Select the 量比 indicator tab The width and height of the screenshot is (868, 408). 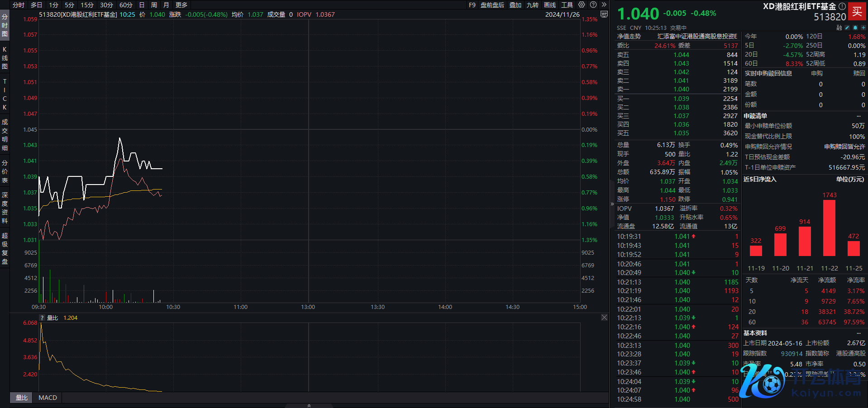coord(22,398)
